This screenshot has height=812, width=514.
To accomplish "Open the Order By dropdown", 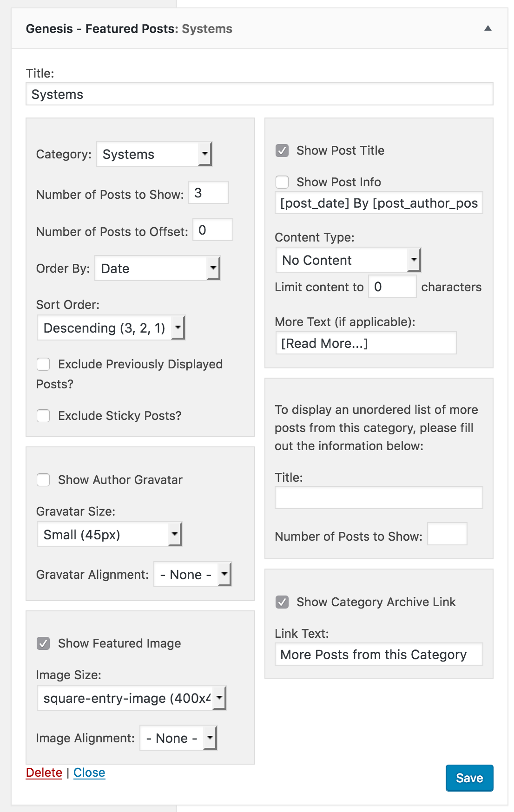I will pyautogui.click(x=158, y=268).
